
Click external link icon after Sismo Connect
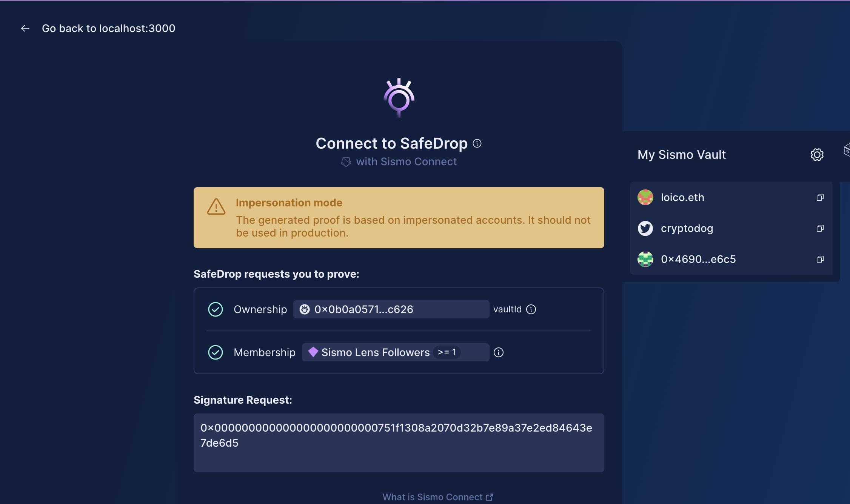(x=490, y=497)
